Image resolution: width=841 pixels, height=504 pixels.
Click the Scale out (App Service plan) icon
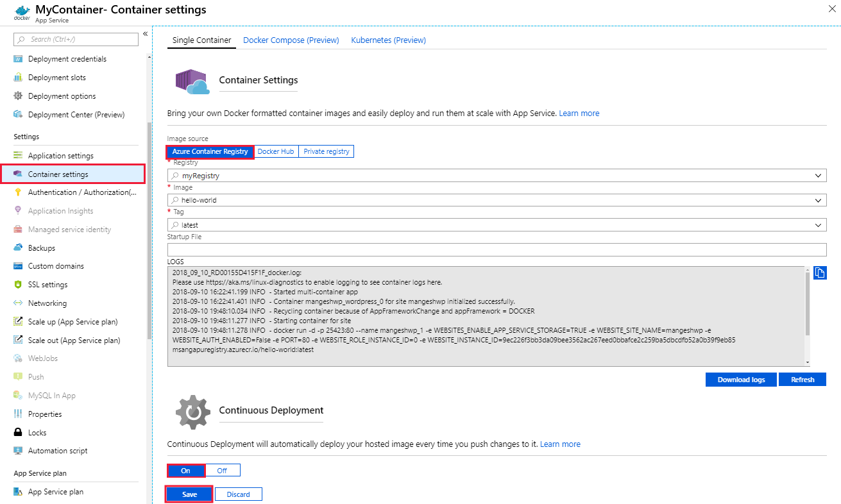(x=18, y=340)
